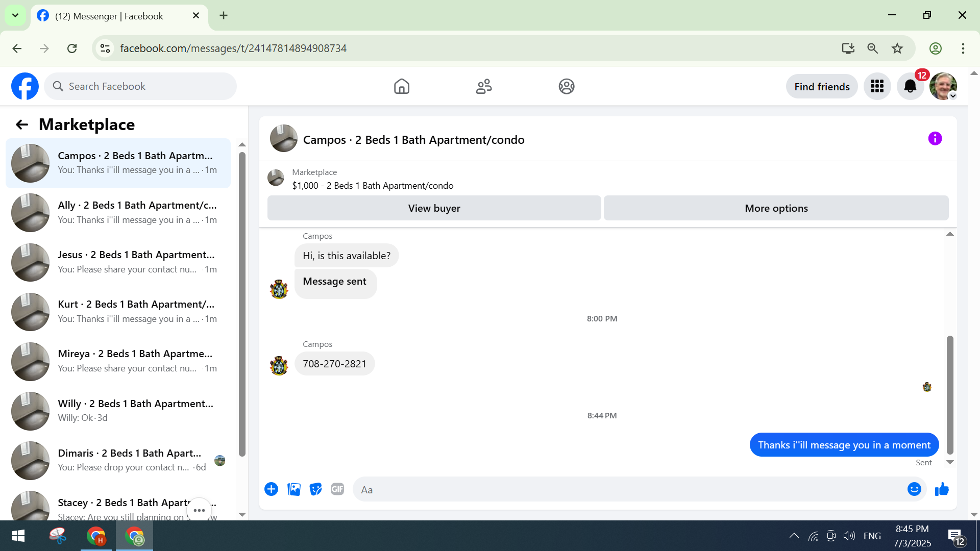Open conversation information purple icon
This screenshot has height=551, width=980.
point(935,139)
